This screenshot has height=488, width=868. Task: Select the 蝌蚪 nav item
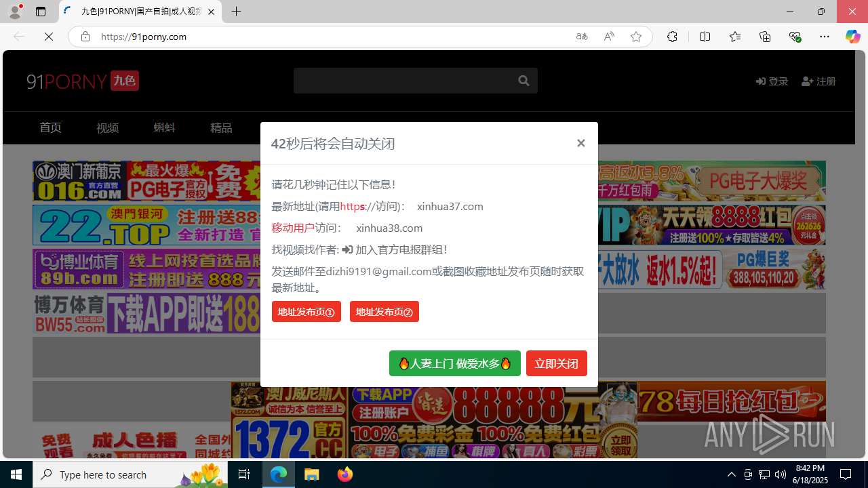[x=164, y=127]
